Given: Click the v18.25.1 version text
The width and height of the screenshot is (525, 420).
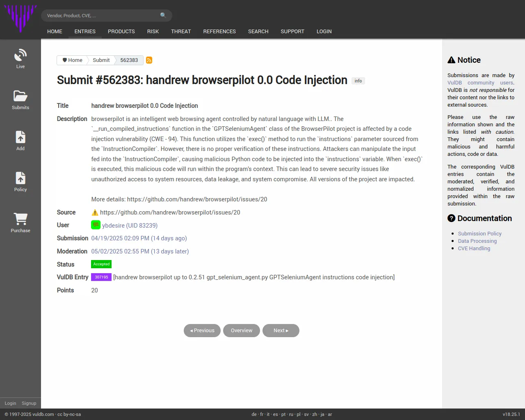Looking at the screenshot, I should tap(511, 414).
